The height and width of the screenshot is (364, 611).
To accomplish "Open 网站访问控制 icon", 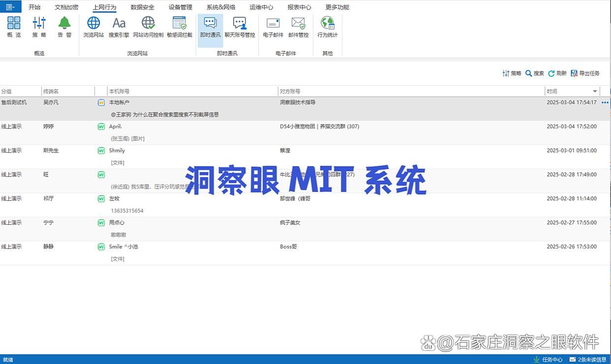I will coord(148,27).
